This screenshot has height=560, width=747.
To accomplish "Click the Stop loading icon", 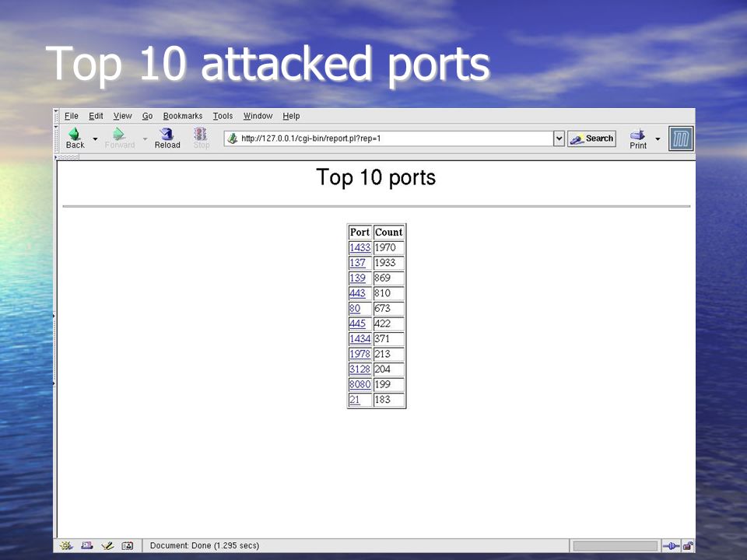I will tap(201, 134).
